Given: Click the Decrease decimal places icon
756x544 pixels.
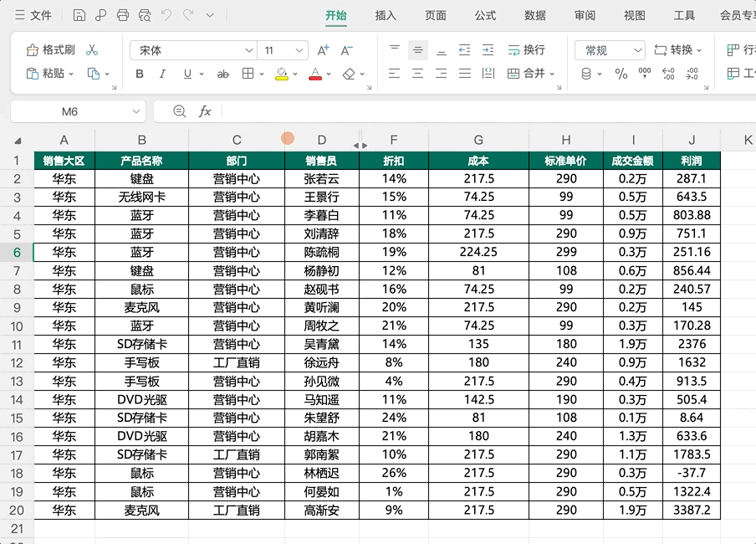Looking at the screenshot, I should [x=692, y=74].
